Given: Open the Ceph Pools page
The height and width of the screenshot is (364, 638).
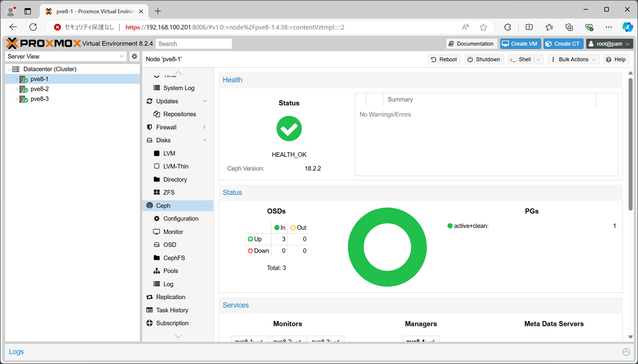Looking at the screenshot, I should coord(170,271).
